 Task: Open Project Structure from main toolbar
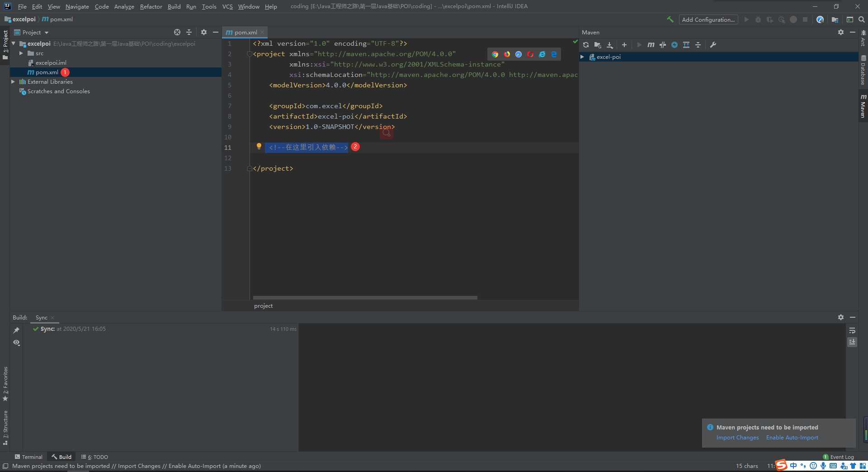point(835,19)
